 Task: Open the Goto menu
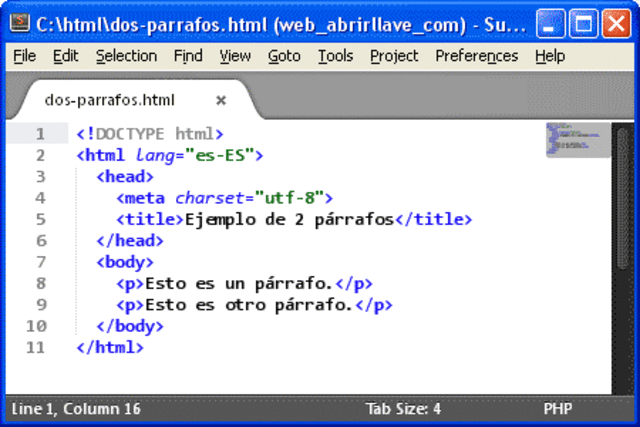click(x=284, y=56)
